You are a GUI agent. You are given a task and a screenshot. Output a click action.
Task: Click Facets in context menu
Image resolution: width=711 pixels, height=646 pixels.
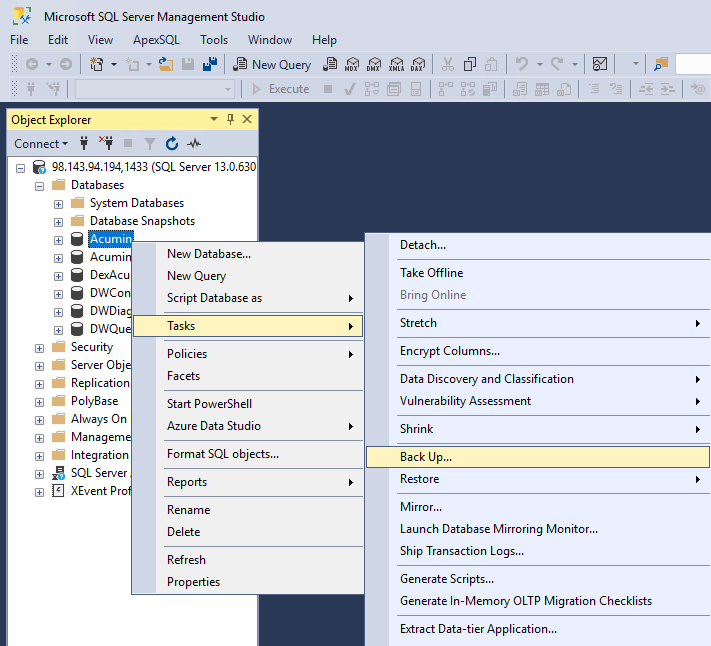[x=248, y=376]
